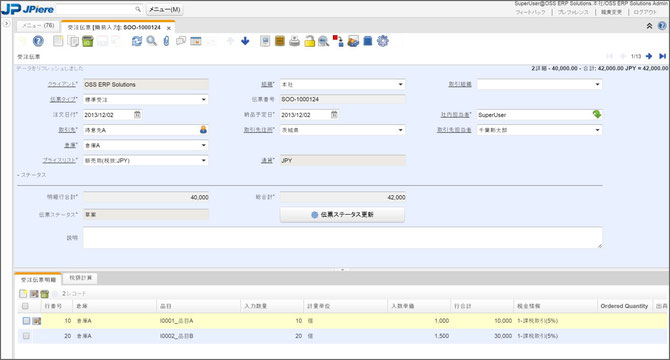Expand the left side panel arrow

tap(6, 23)
